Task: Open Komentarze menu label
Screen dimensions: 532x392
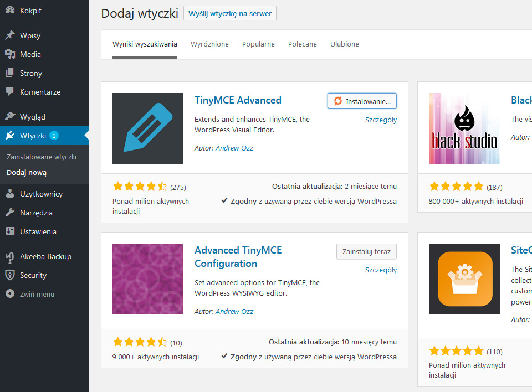Action: [x=40, y=92]
